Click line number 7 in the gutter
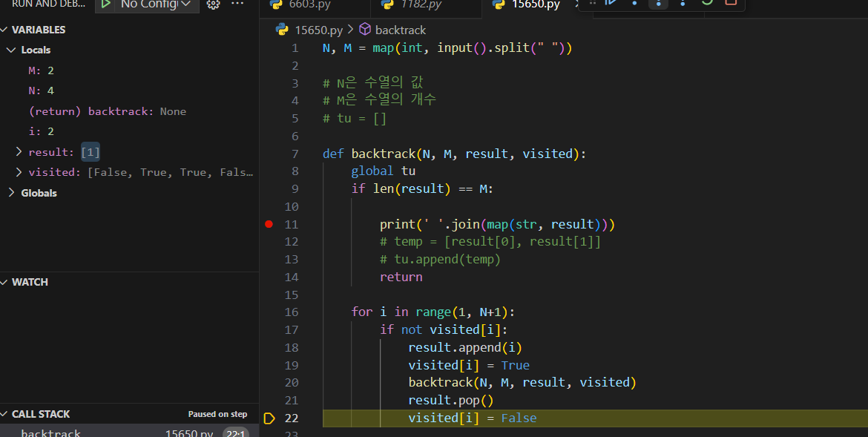 (x=295, y=154)
